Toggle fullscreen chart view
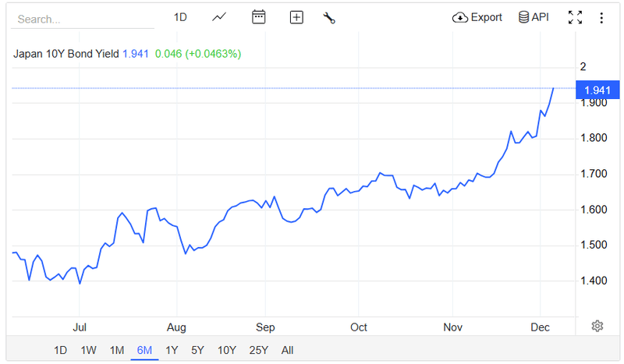624x364 pixels. 576,17
